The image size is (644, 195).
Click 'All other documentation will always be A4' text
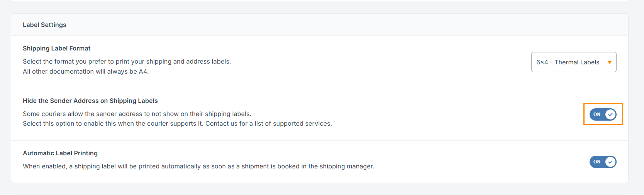pos(86,71)
